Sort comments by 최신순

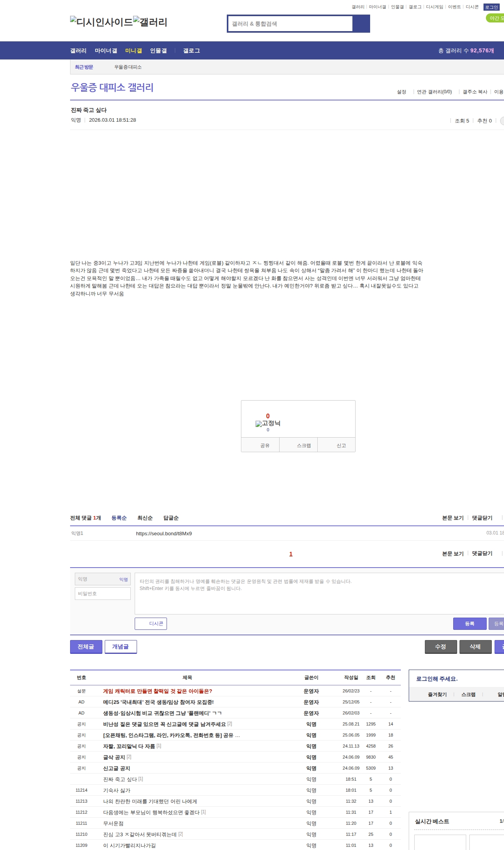click(145, 518)
